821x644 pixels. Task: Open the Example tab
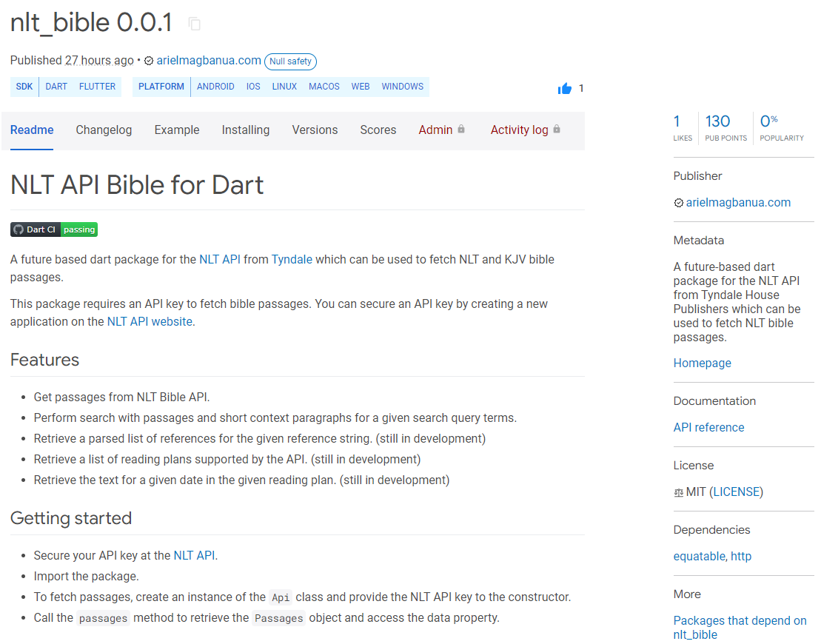[x=177, y=130]
